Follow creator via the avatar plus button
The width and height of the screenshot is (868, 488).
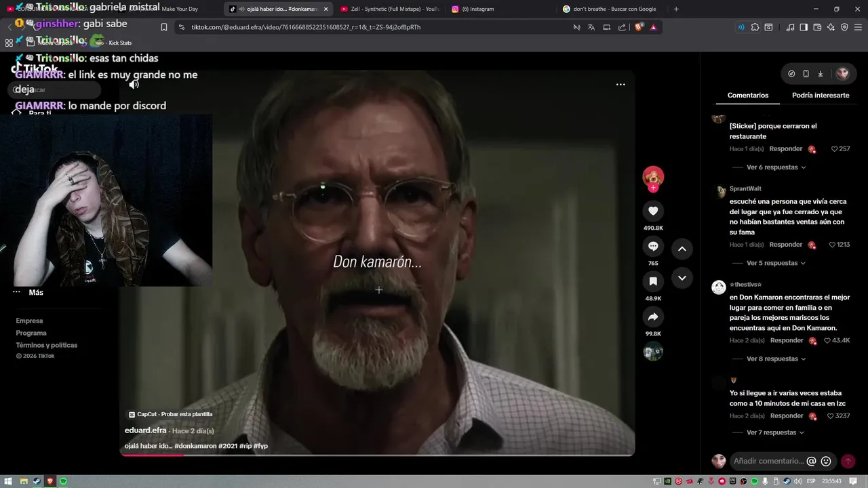653,188
